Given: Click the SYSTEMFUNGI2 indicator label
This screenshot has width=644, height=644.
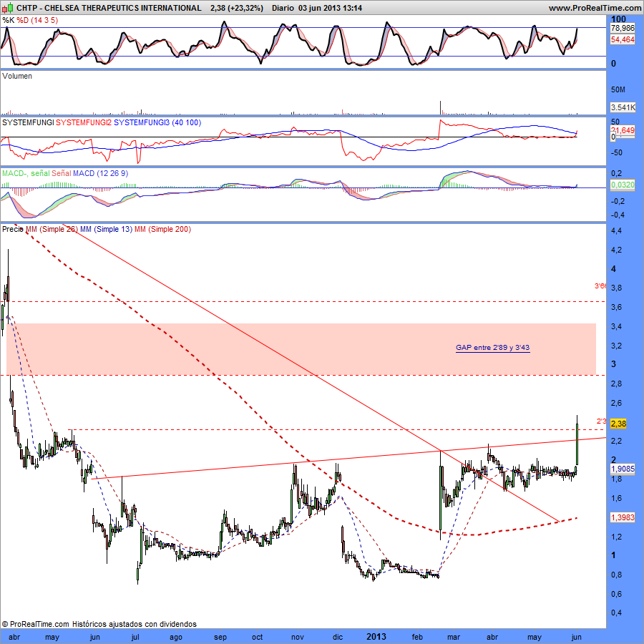Looking at the screenshot, I should coord(84,122).
